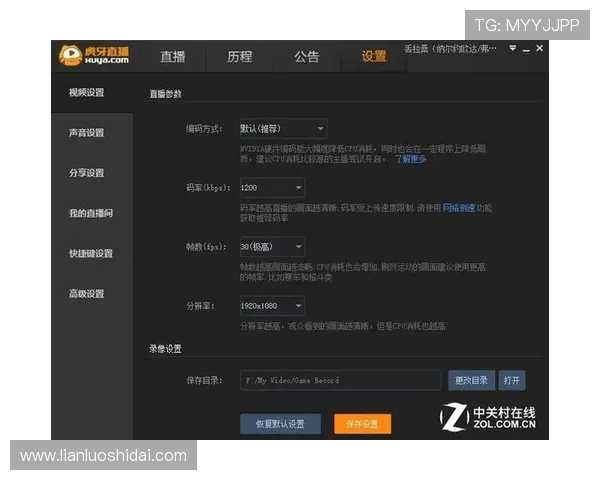Minimize the Huya window
Image resolution: width=600 pixels, height=480 pixels.
pyautogui.click(x=526, y=50)
